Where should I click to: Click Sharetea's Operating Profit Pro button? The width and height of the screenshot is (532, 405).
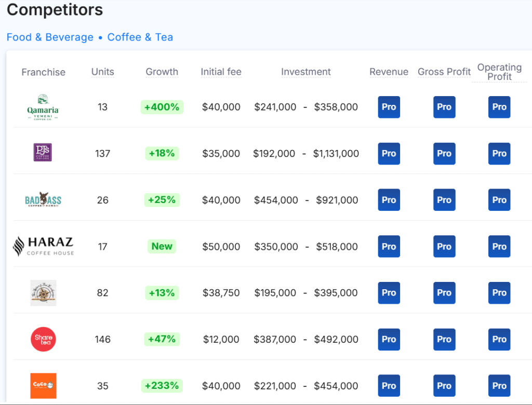(499, 339)
